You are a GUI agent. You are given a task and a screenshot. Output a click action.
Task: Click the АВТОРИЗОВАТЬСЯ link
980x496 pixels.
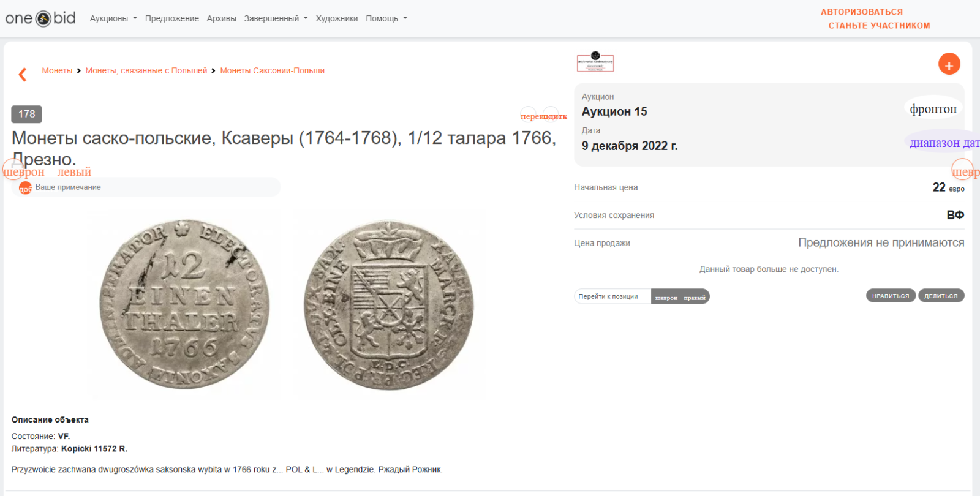pos(861,12)
